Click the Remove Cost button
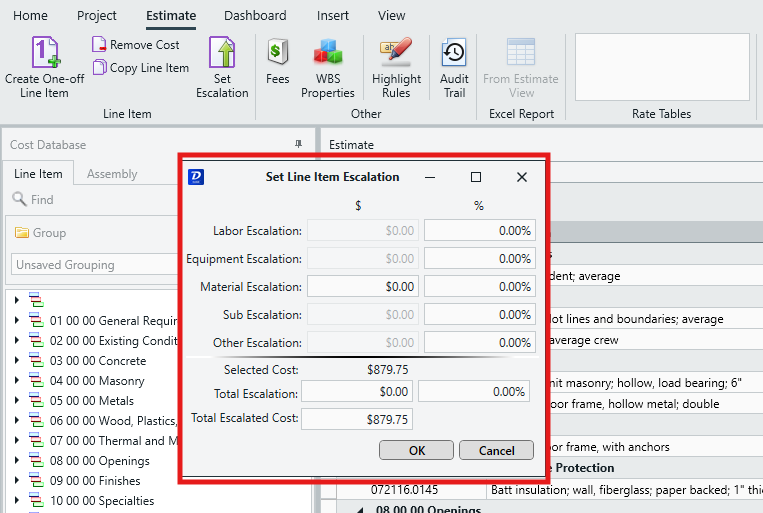Image resolution: width=763 pixels, height=513 pixels. click(136, 45)
